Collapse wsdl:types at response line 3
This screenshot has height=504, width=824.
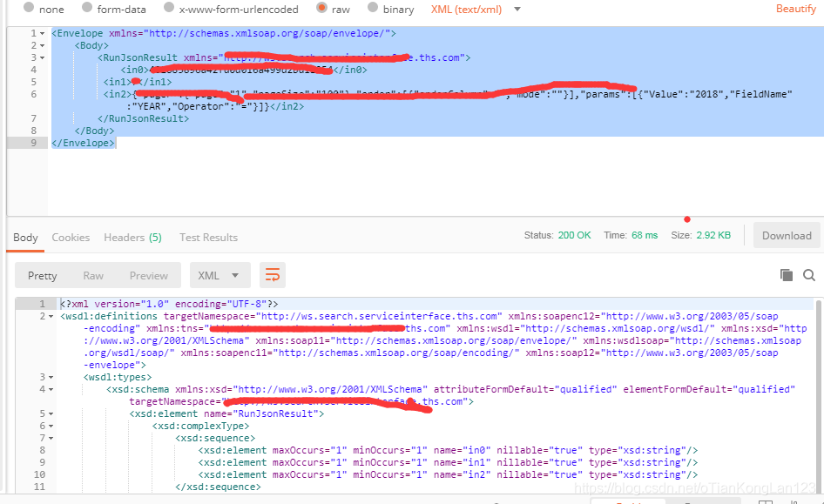pos(51,378)
